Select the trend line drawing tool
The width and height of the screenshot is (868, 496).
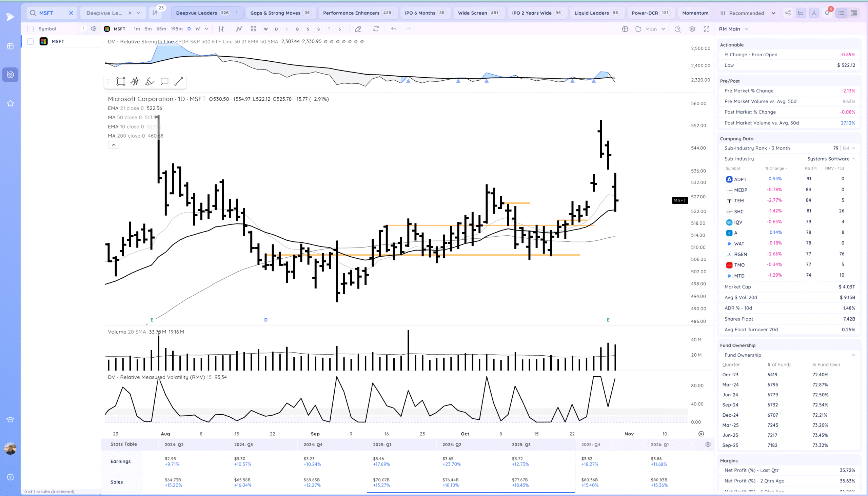178,81
